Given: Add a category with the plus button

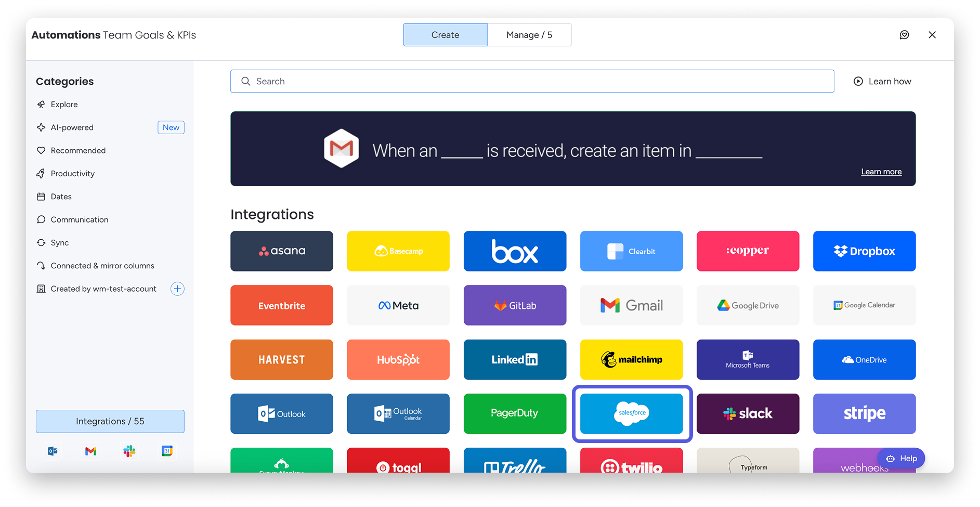Looking at the screenshot, I should [177, 289].
